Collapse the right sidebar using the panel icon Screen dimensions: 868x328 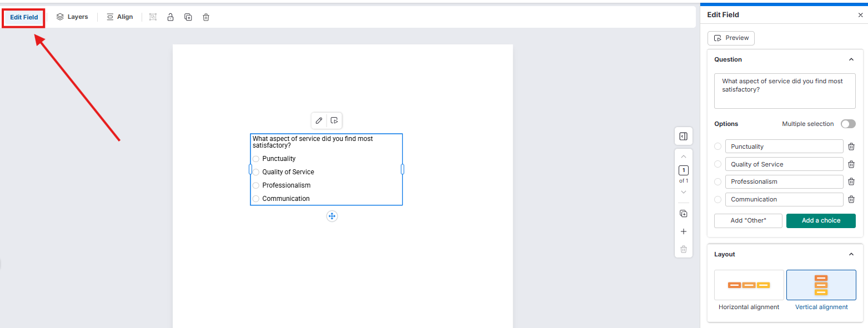[x=683, y=136]
